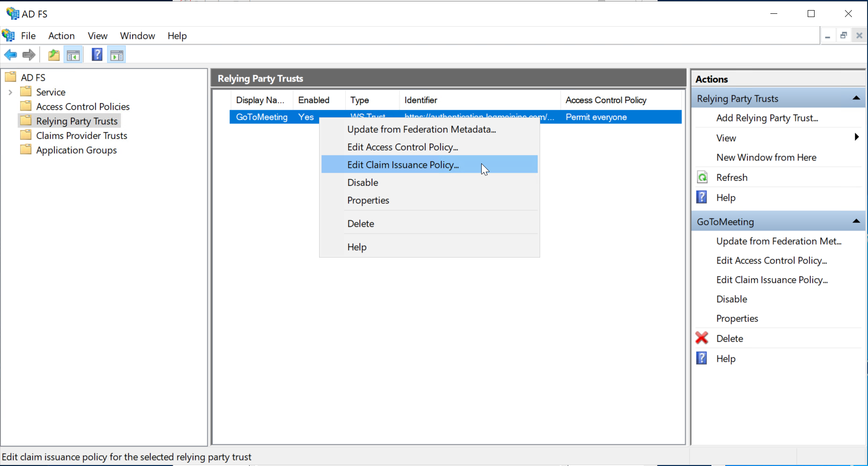Image resolution: width=868 pixels, height=466 pixels.
Task: Click the red X Delete icon in Actions
Action: tap(702, 338)
